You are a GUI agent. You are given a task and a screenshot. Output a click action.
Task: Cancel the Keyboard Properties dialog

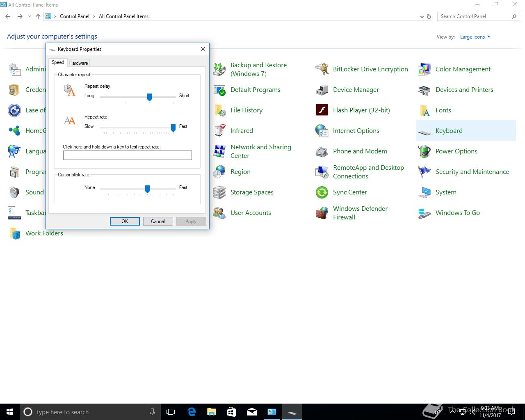(157, 221)
